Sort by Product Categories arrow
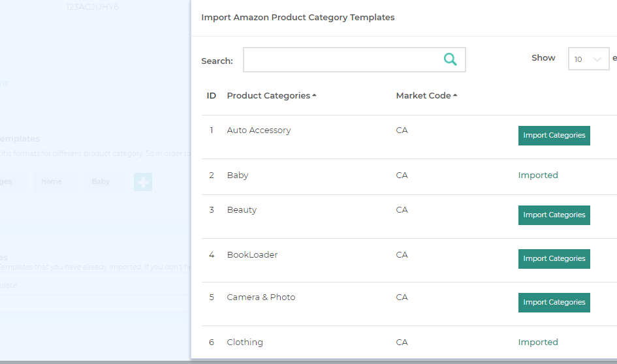617x364 pixels. coord(314,95)
